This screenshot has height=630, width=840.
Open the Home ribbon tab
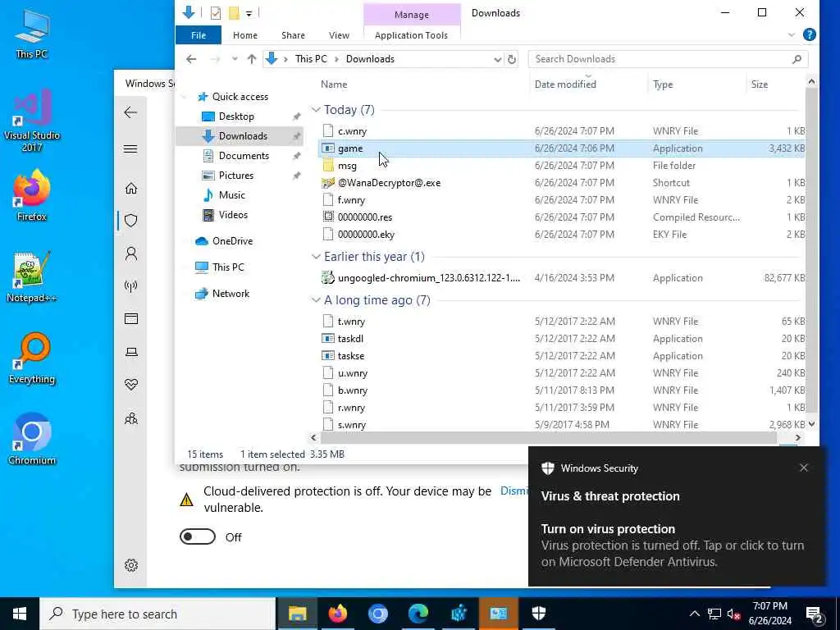click(x=244, y=34)
